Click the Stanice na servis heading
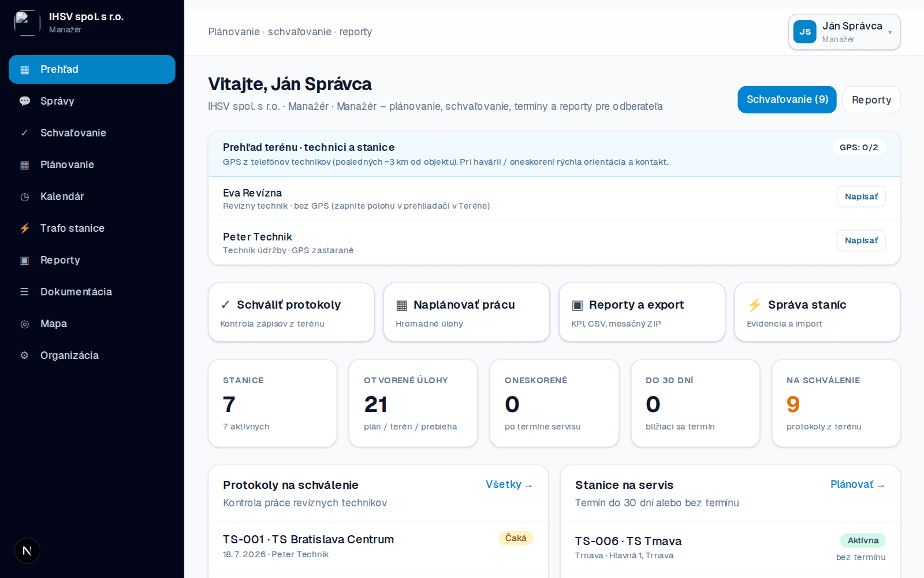924x578 pixels. (x=624, y=485)
